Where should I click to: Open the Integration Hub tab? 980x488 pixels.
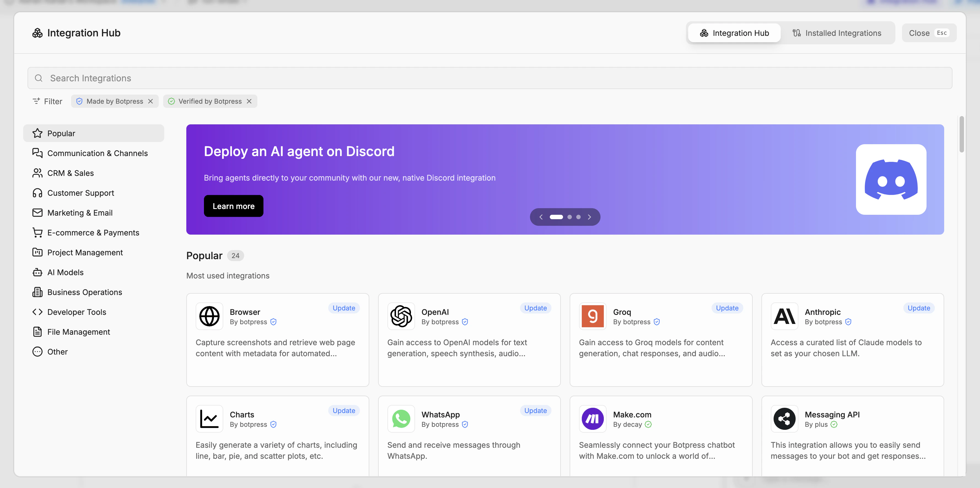pos(734,33)
